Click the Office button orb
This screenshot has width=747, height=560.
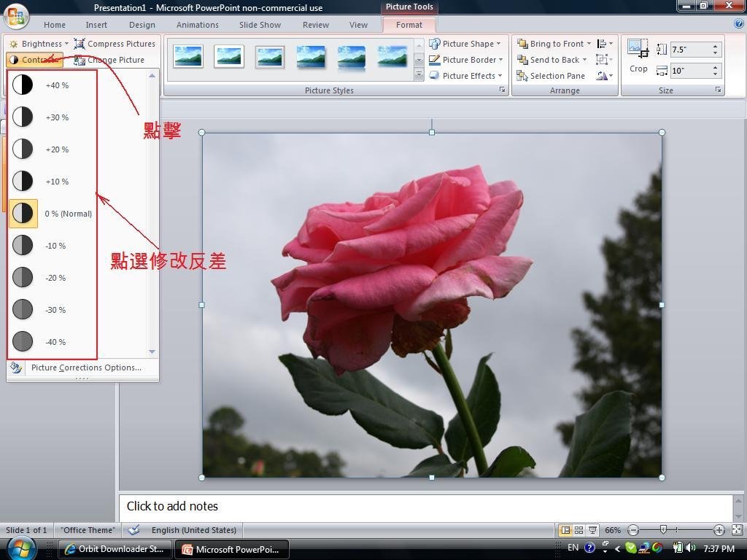(x=16, y=16)
